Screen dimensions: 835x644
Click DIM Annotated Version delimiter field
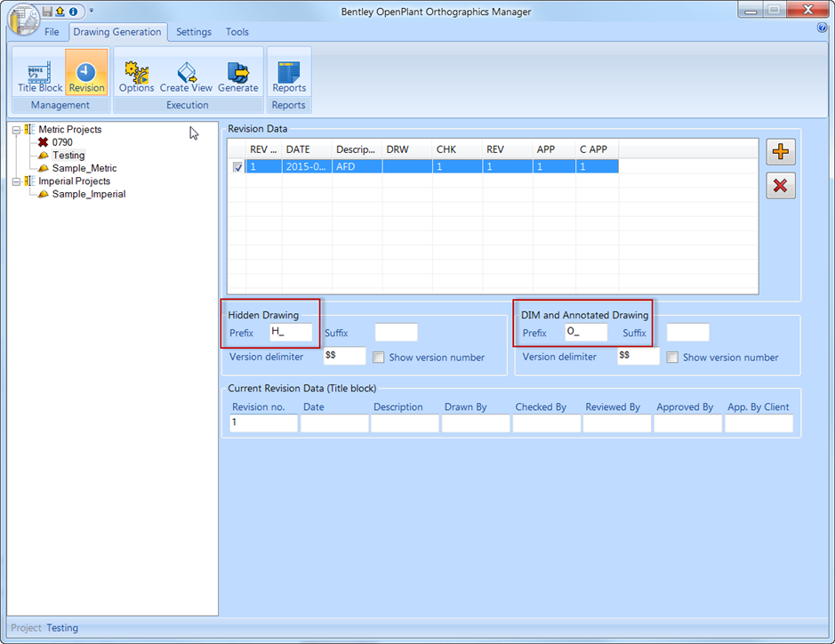pos(638,356)
